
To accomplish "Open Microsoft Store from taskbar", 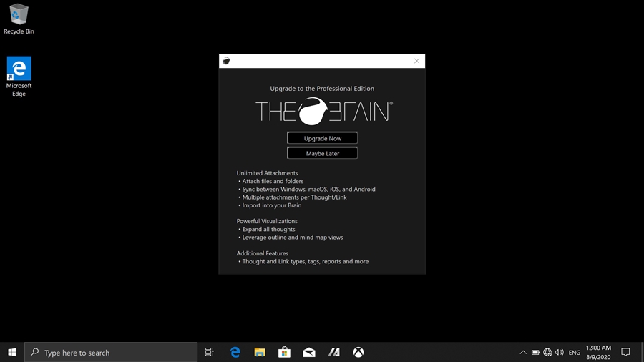I will [284, 352].
